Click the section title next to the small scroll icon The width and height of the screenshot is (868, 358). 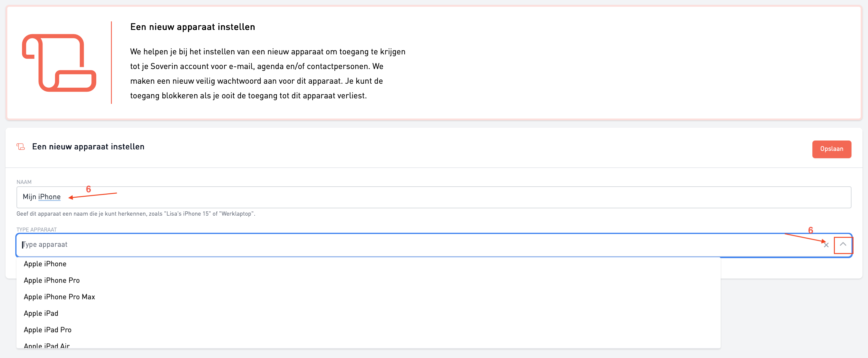[88, 147]
